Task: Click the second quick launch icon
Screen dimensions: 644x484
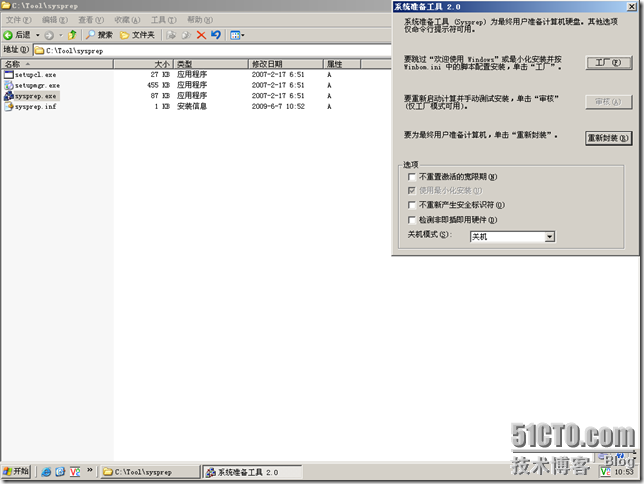Action: pyautogui.click(x=60, y=472)
